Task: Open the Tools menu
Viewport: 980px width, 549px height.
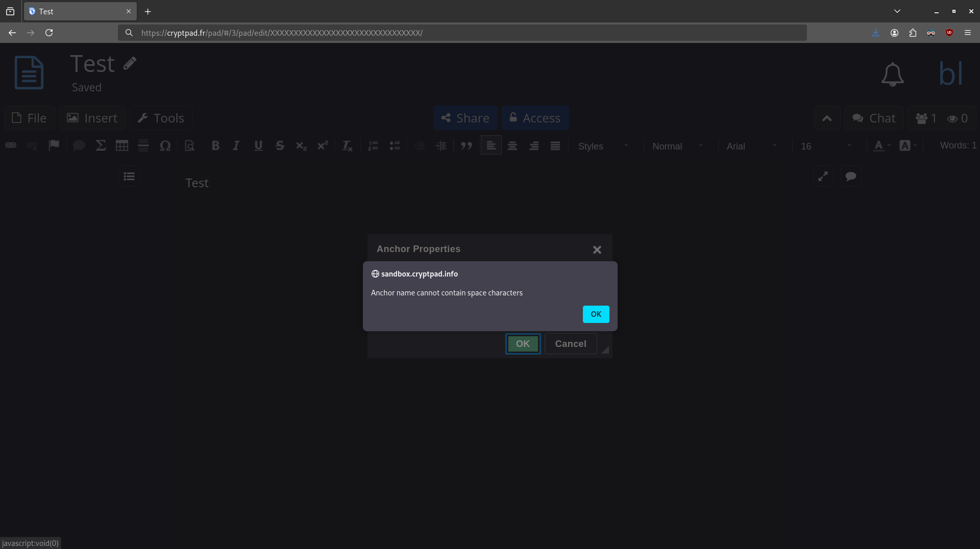Action: pyautogui.click(x=161, y=118)
